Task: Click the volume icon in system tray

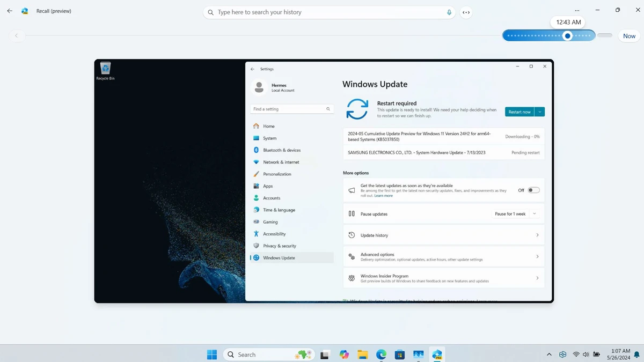Action: (x=586, y=354)
